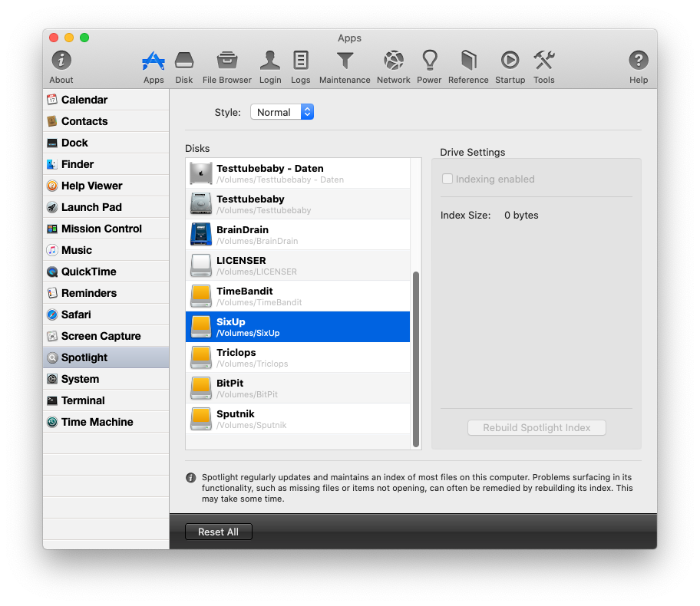Select the BitPit disk row
This screenshot has width=700, height=606.
(298, 388)
